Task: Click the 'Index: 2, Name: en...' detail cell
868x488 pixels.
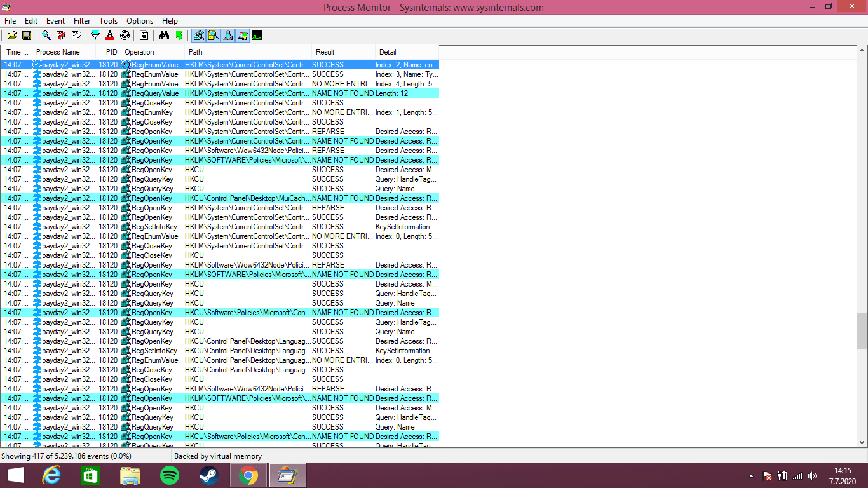Action: click(x=407, y=65)
